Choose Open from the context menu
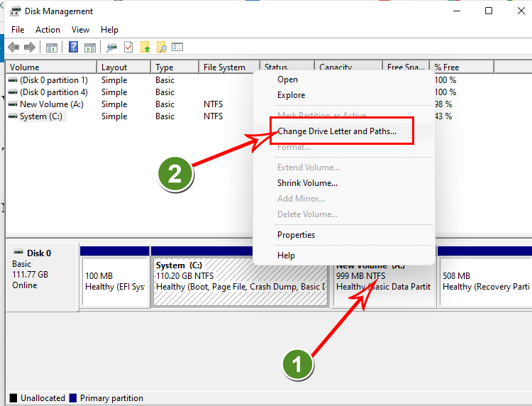Image resolution: width=532 pixels, height=406 pixels. [x=344, y=79]
